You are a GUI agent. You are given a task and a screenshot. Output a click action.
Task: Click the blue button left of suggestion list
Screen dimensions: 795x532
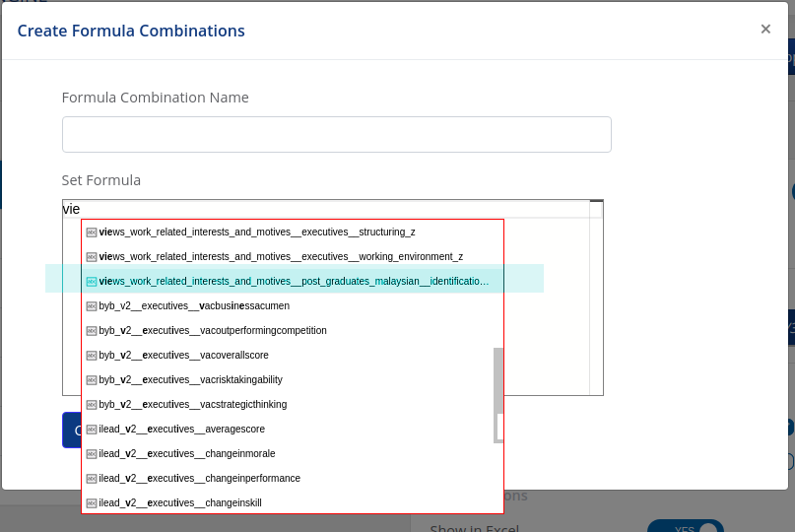point(72,431)
